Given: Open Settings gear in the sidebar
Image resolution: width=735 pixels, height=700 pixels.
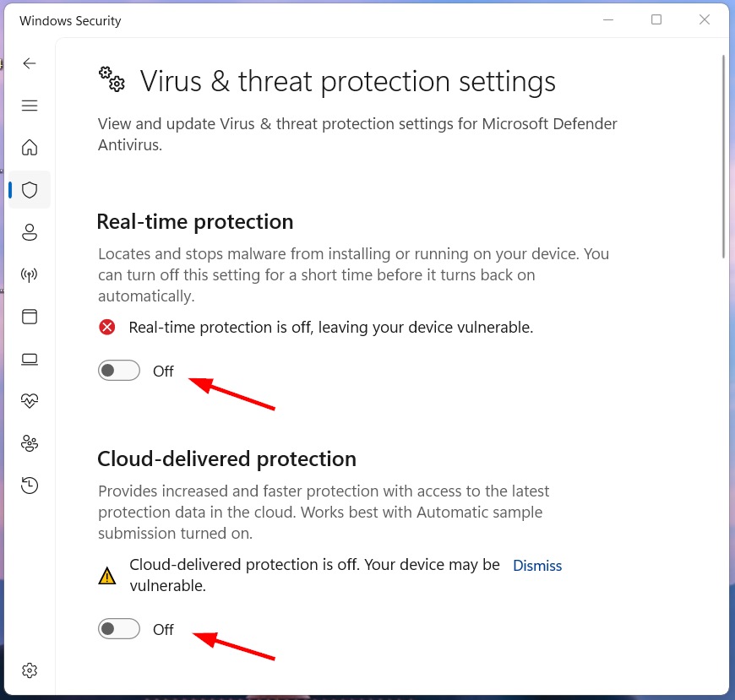Looking at the screenshot, I should (x=30, y=670).
